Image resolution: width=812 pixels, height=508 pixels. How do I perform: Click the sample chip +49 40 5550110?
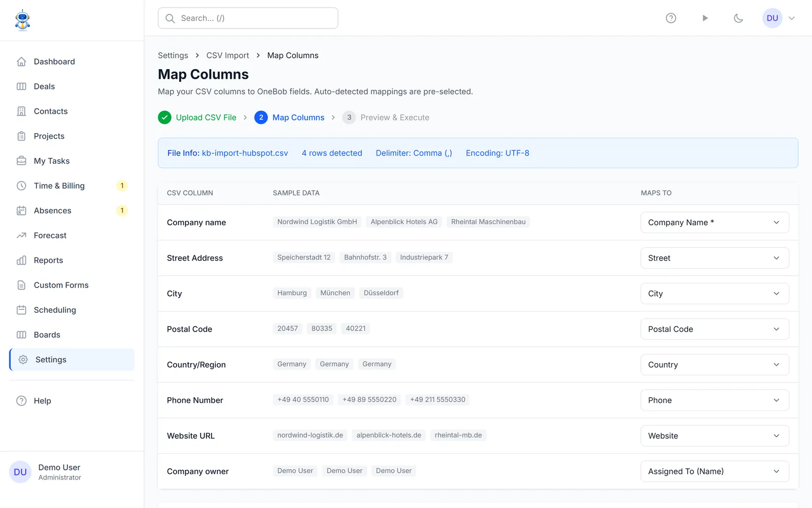coord(303,400)
